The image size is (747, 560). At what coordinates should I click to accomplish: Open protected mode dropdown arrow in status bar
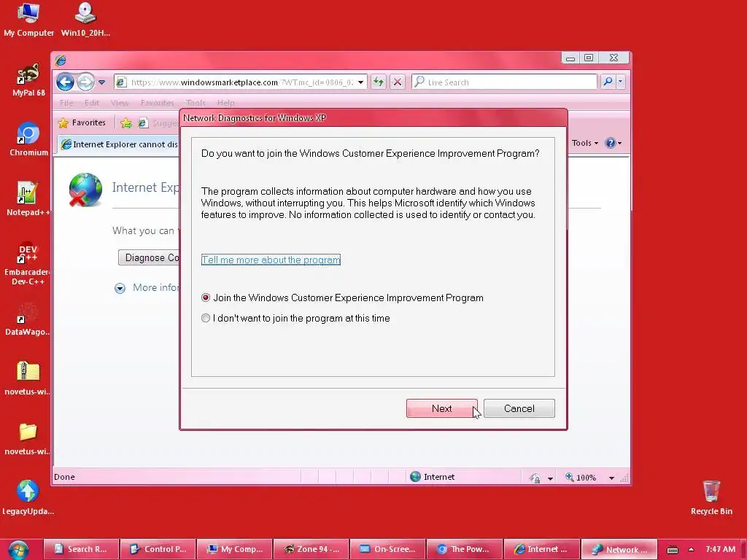550,478
